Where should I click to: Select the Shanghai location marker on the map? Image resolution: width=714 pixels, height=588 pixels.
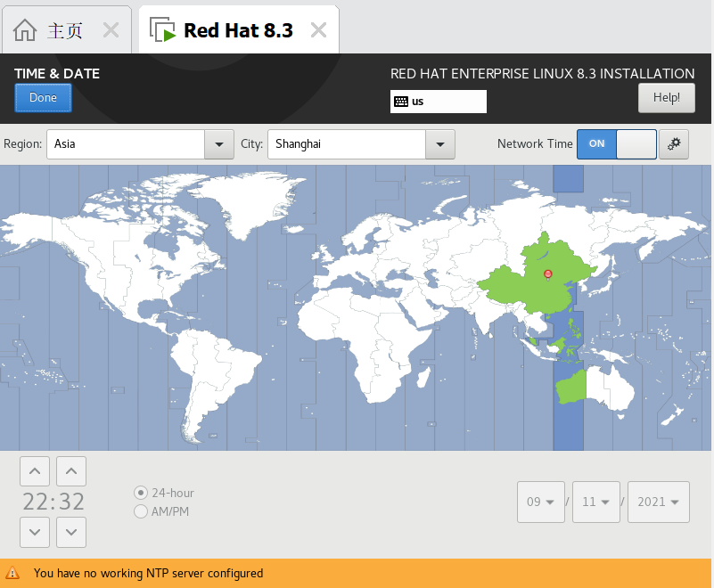coord(547,274)
